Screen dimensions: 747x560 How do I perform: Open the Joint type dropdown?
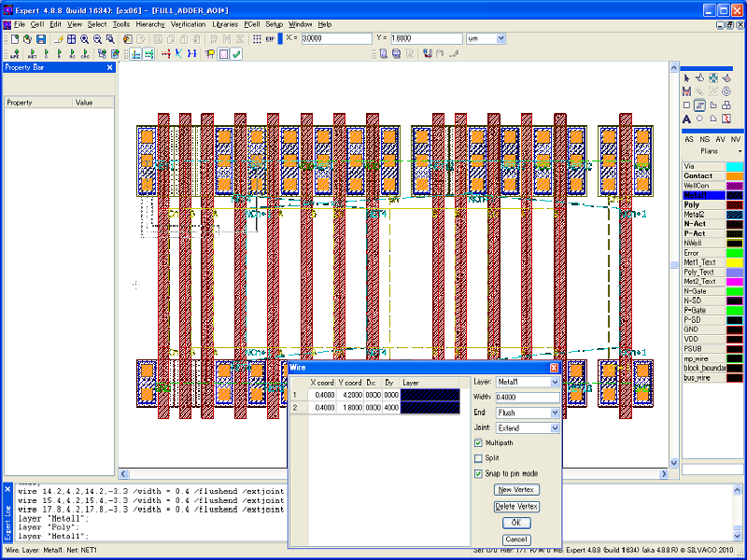pyautogui.click(x=555, y=428)
